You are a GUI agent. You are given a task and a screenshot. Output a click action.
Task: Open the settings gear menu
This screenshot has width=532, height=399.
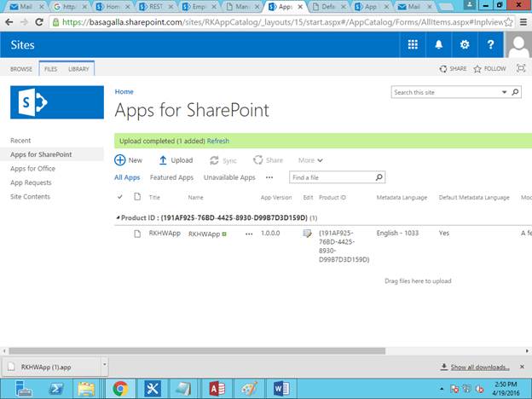(465, 45)
